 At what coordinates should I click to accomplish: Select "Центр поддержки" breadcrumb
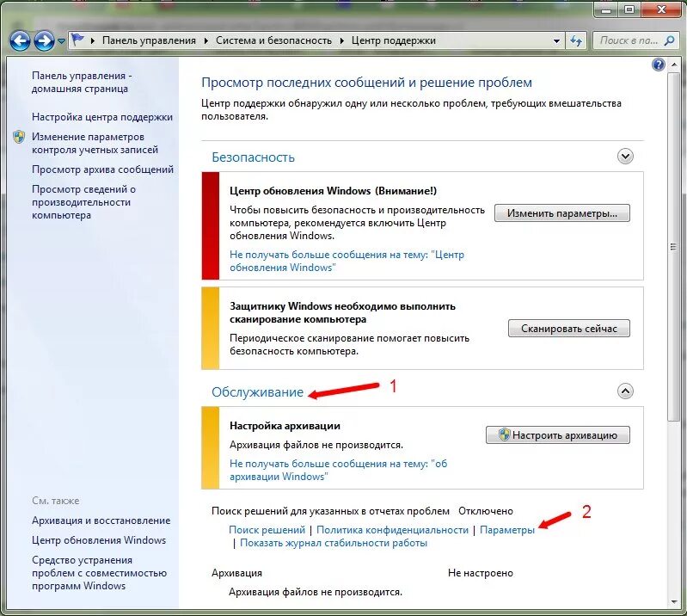394,40
